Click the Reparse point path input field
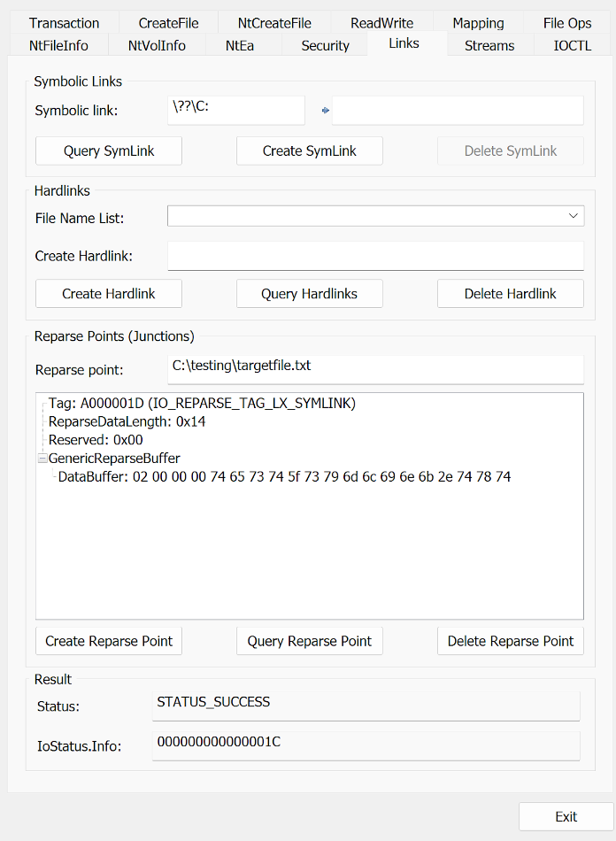 click(x=375, y=366)
